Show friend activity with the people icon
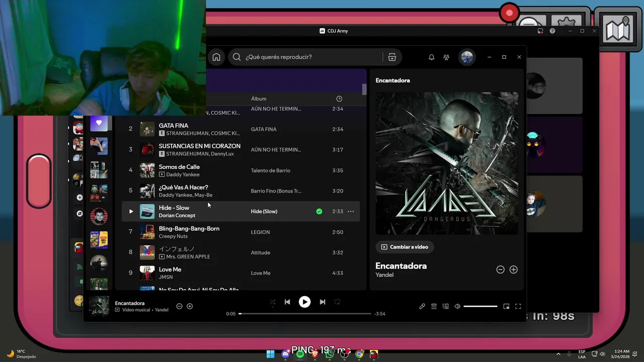 click(446, 57)
